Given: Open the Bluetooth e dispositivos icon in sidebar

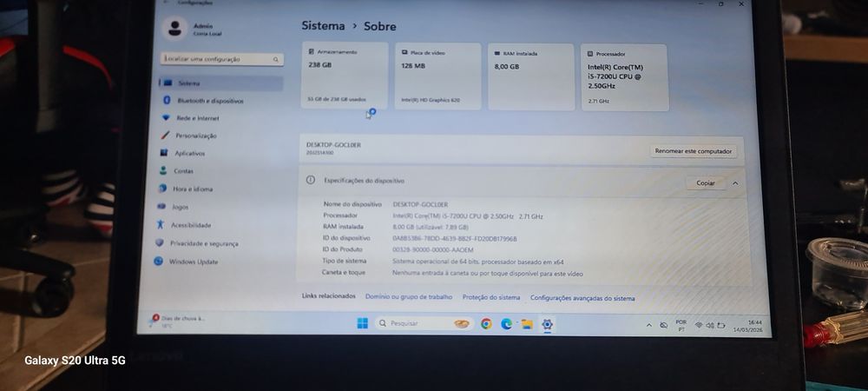Looking at the screenshot, I should point(166,100).
